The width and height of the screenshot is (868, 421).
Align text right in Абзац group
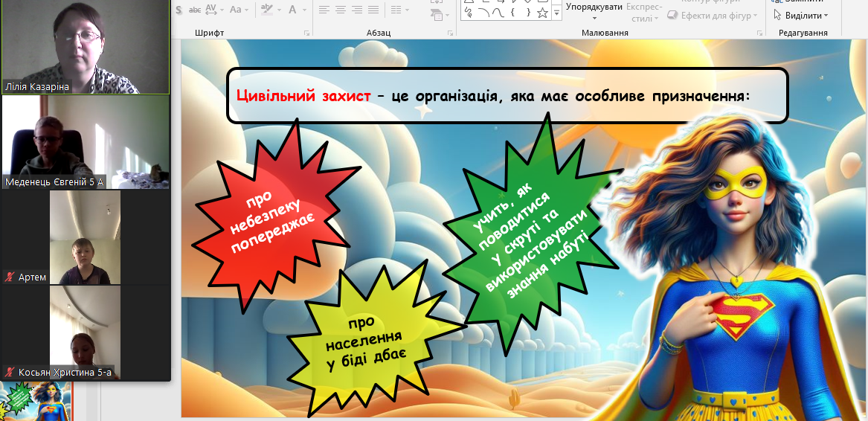pyautogui.click(x=357, y=10)
